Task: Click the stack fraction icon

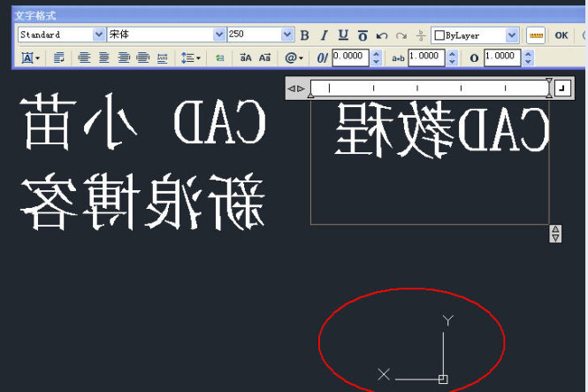Action: point(421,35)
